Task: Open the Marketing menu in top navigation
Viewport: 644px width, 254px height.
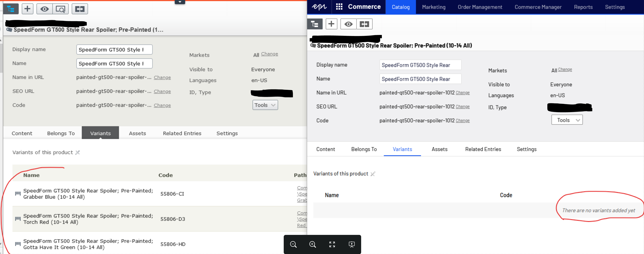Action: (434, 7)
